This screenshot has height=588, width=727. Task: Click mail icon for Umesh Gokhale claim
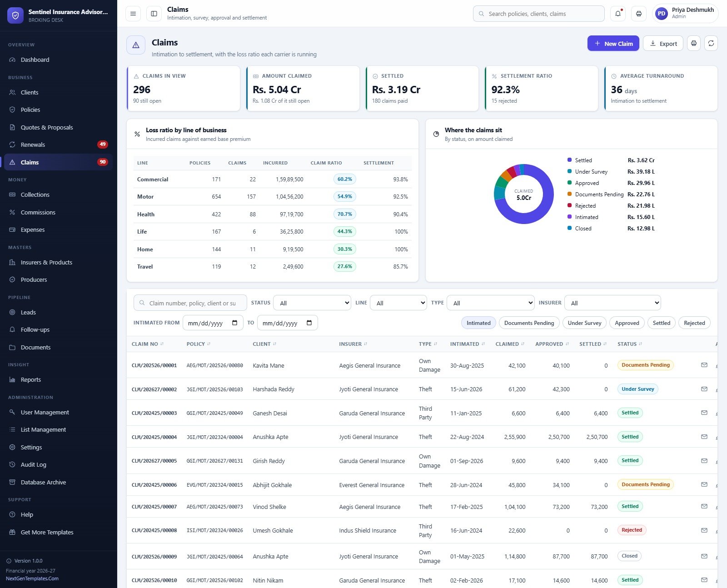point(704,530)
